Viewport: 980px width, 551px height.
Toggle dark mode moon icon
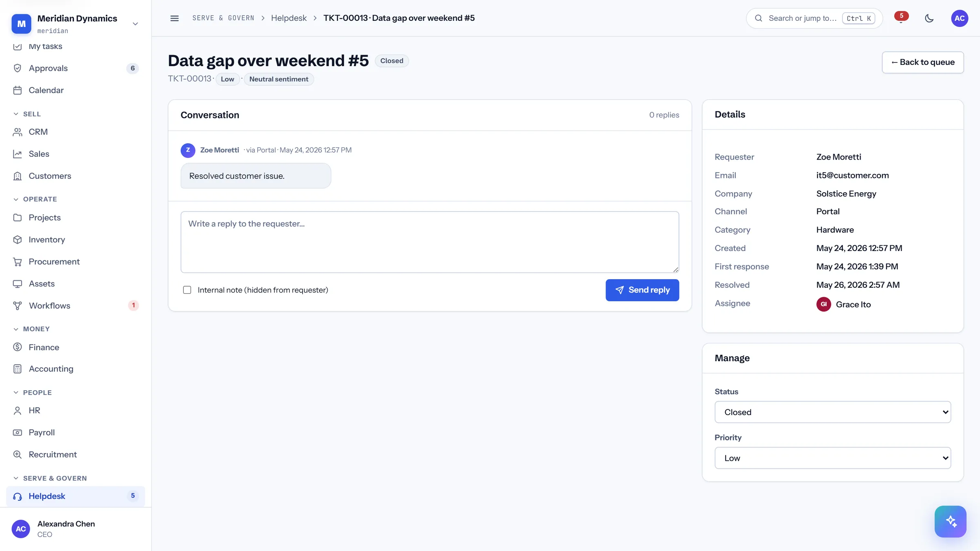coord(929,18)
